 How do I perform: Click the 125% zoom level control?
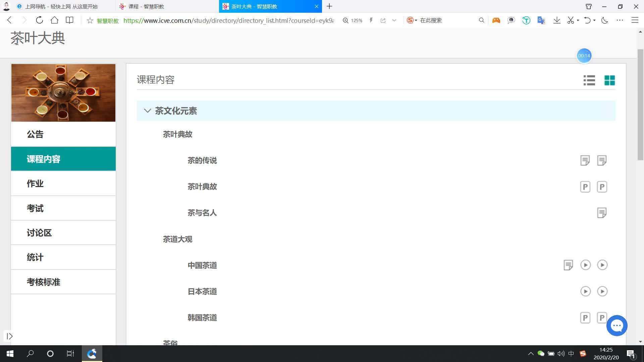click(353, 20)
